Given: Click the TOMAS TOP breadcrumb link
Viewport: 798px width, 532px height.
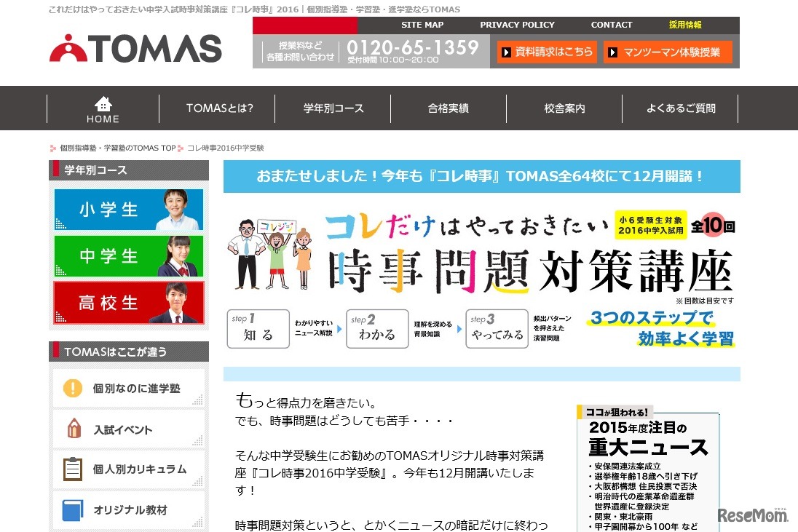Looking at the screenshot, I should point(119,147).
